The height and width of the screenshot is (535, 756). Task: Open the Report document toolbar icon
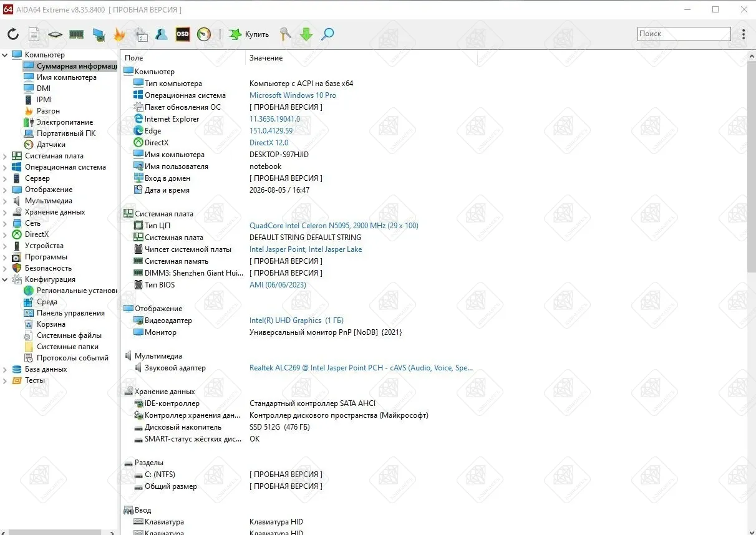[x=34, y=34]
